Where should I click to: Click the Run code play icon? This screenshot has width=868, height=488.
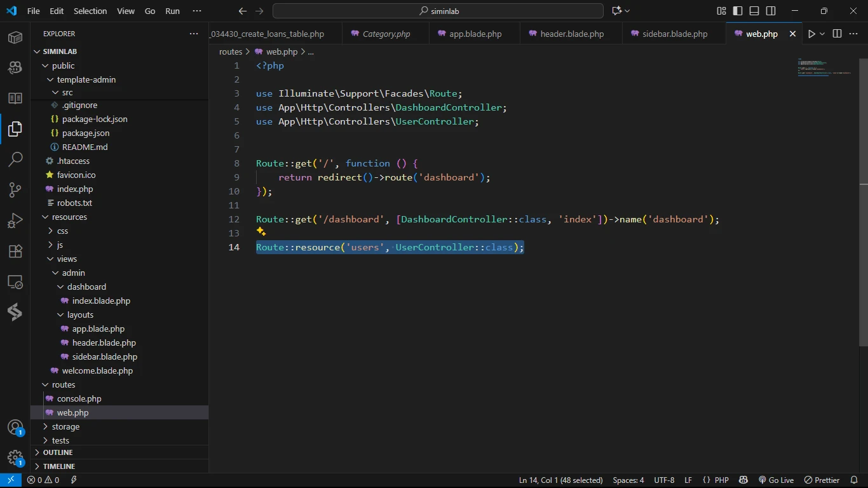click(x=811, y=34)
